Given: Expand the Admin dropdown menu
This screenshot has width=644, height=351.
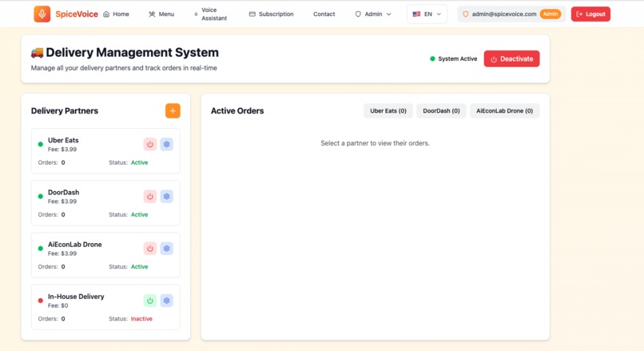Looking at the screenshot, I should 373,14.
